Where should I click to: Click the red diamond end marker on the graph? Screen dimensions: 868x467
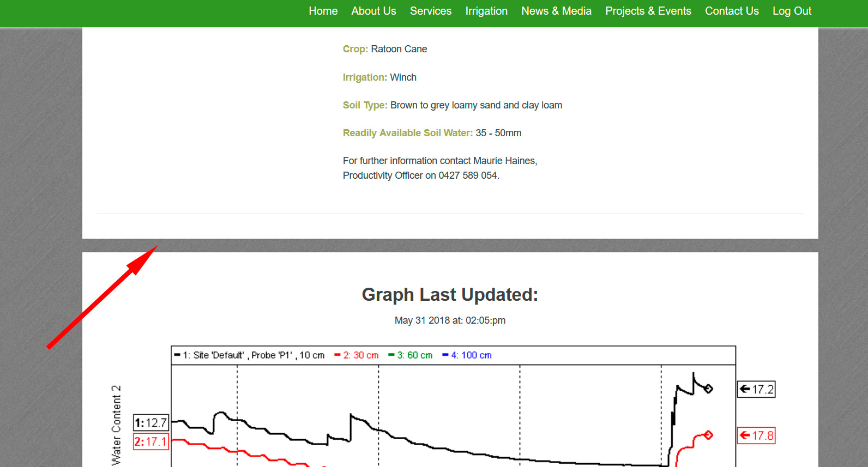tap(708, 435)
